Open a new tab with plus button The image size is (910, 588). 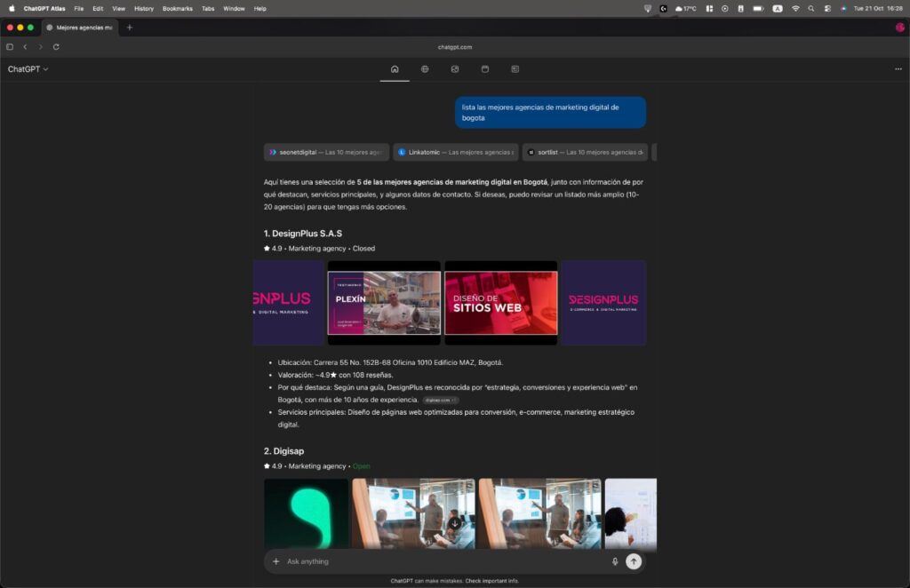[130, 28]
